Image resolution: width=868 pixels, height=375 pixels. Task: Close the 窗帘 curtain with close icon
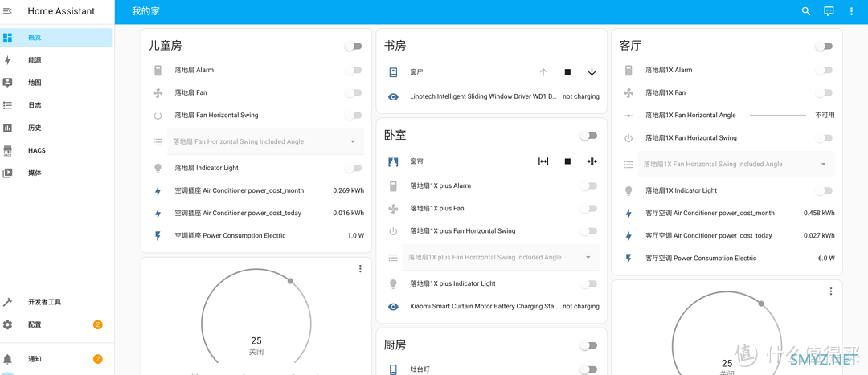click(592, 161)
